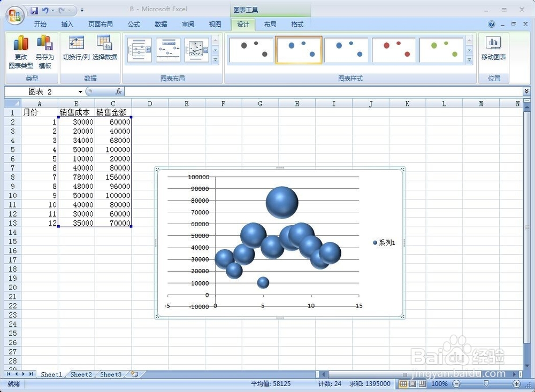Select row 14 header

click(x=13, y=232)
